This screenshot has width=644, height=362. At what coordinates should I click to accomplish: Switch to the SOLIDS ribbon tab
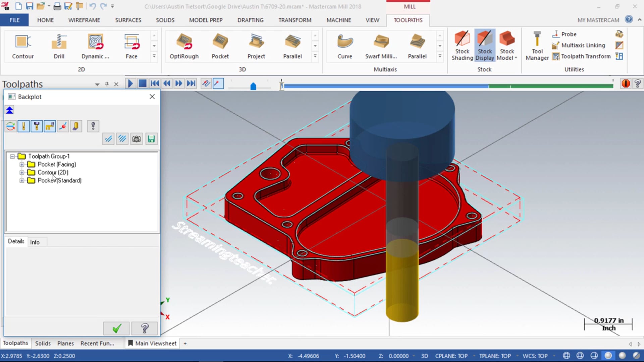pos(165,20)
